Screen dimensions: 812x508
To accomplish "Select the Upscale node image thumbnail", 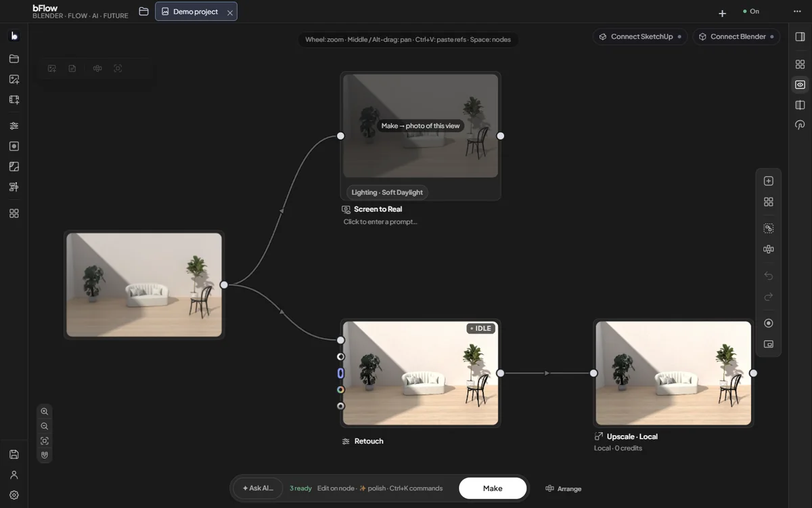I will 673,373.
